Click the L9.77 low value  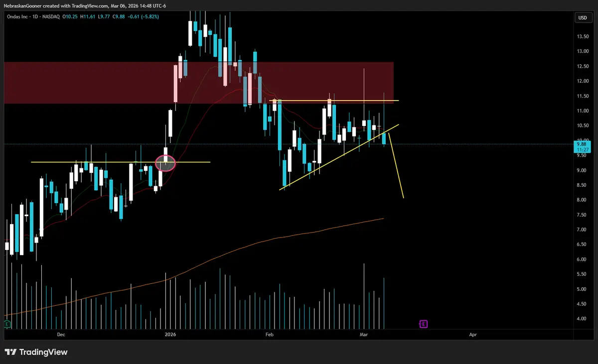coord(105,16)
